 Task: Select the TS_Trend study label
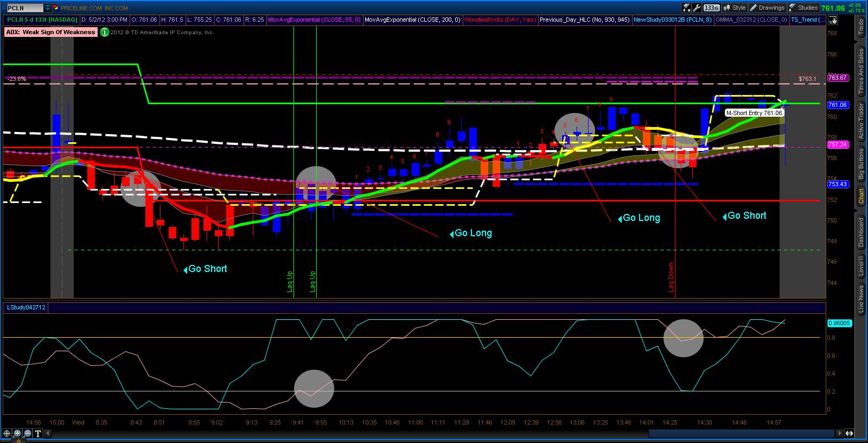pyautogui.click(x=808, y=20)
